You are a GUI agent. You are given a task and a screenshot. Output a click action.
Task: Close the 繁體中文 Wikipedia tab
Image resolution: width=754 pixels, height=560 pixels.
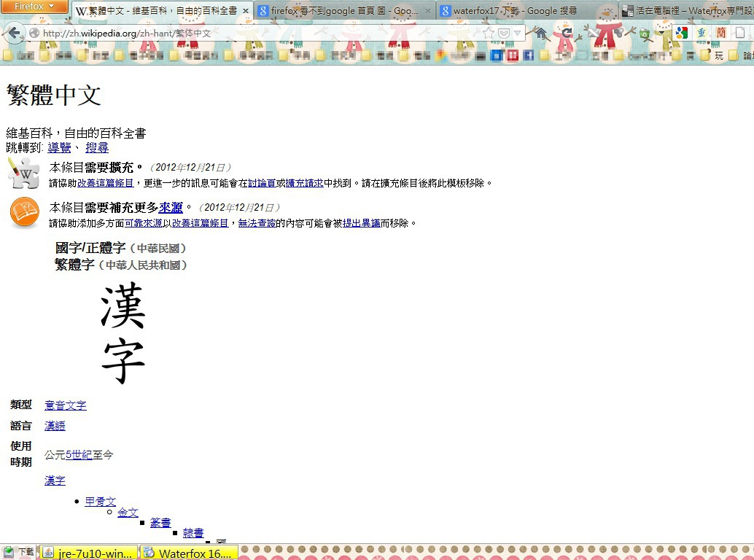(x=245, y=11)
